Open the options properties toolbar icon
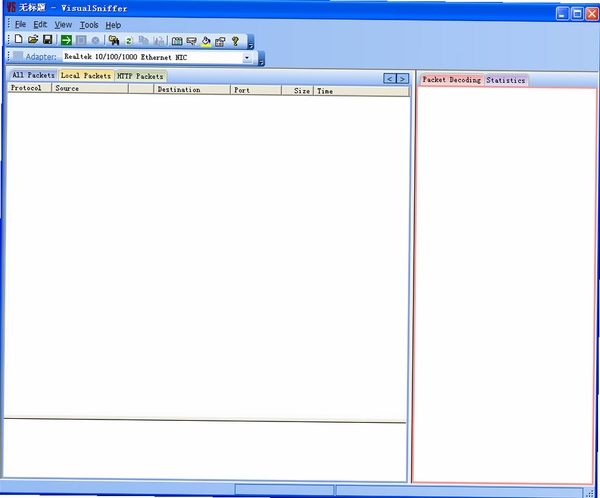600x498 pixels. [220, 41]
